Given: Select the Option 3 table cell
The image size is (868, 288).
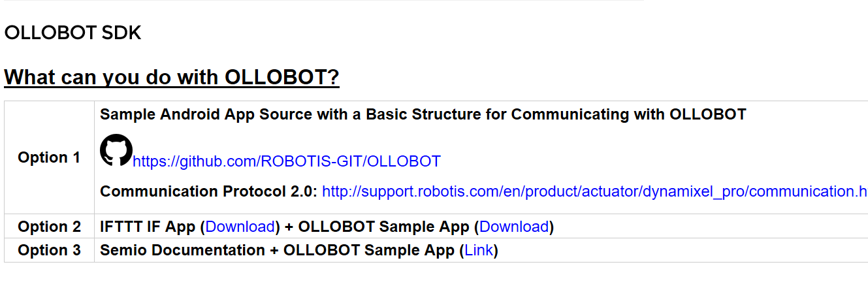Looking at the screenshot, I should 49,250.
